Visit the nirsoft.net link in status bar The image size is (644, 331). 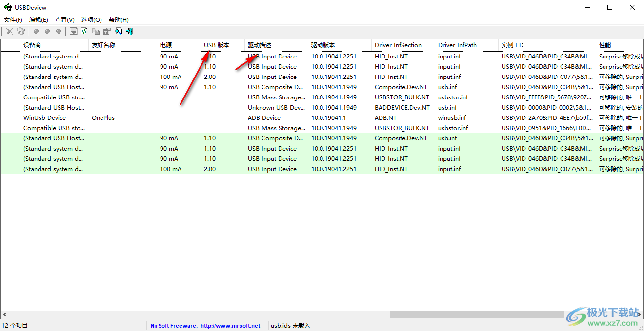[230, 326]
